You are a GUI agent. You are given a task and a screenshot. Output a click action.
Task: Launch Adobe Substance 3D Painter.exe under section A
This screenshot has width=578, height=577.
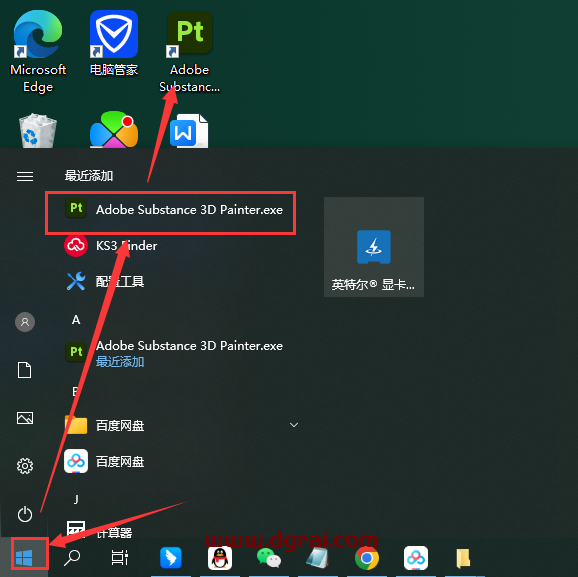[174, 352]
